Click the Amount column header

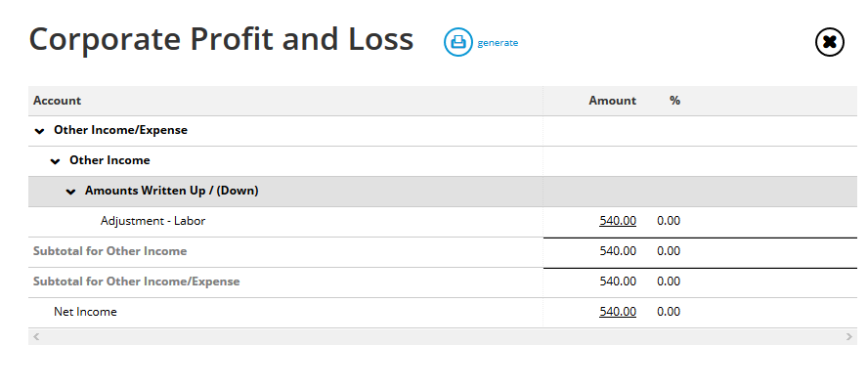[x=612, y=101]
